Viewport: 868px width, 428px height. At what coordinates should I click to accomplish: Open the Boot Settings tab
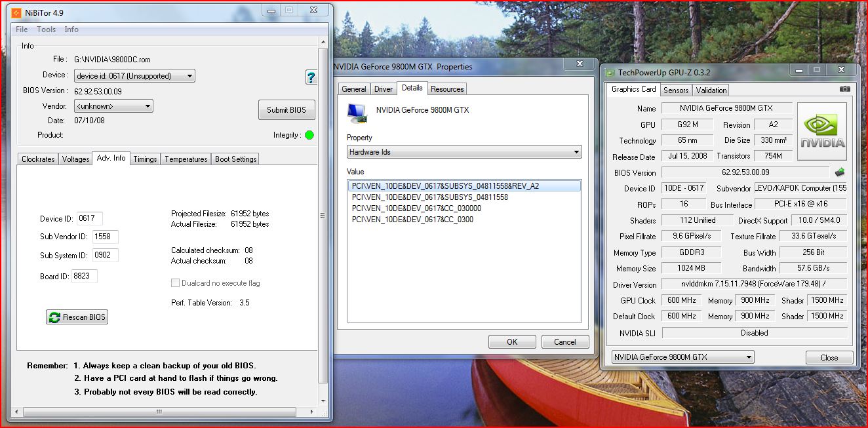[236, 159]
